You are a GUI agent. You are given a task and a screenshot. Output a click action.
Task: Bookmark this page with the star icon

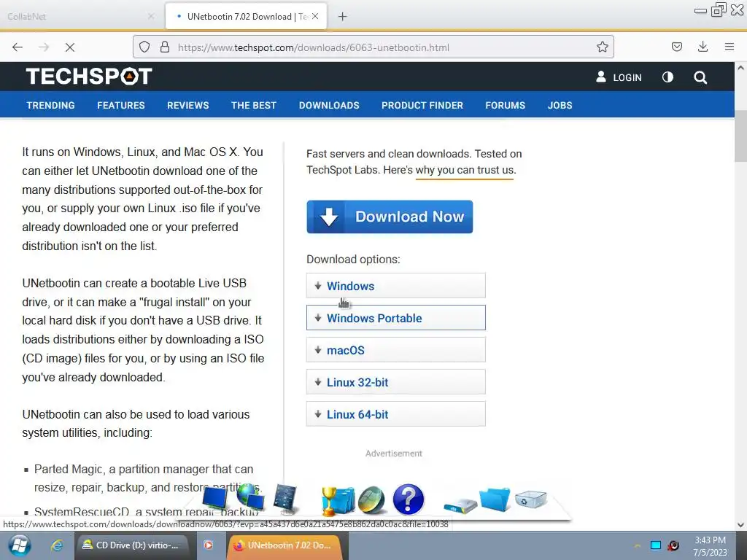click(602, 47)
